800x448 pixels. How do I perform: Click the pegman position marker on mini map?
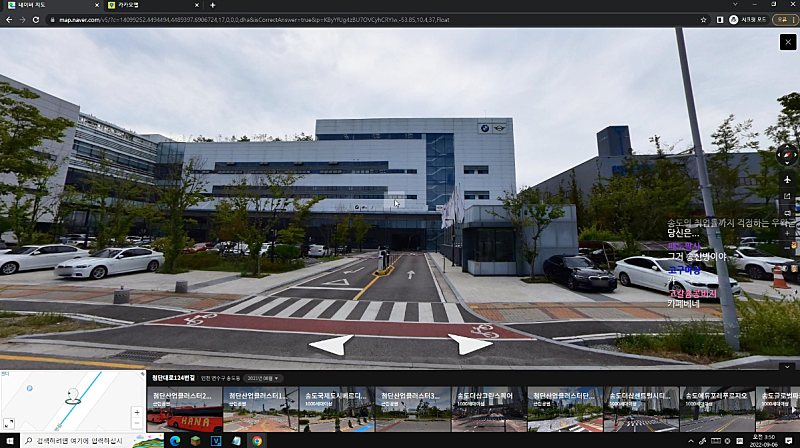pyautogui.click(x=73, y=396)
